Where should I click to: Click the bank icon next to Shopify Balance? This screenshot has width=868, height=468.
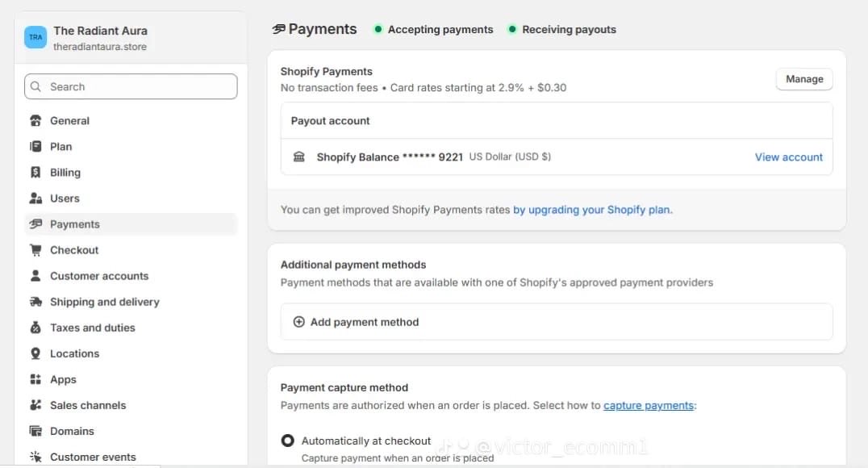299,157
